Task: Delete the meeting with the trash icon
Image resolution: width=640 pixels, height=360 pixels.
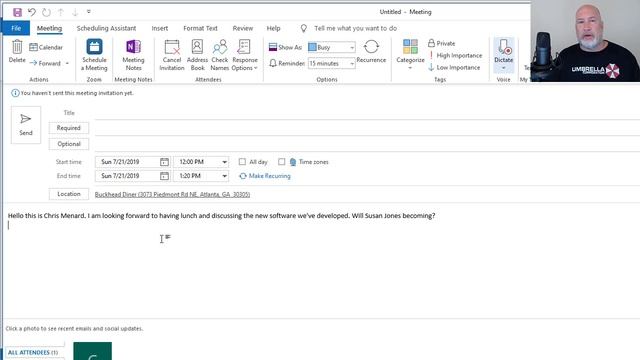Action: pos(17,51)
